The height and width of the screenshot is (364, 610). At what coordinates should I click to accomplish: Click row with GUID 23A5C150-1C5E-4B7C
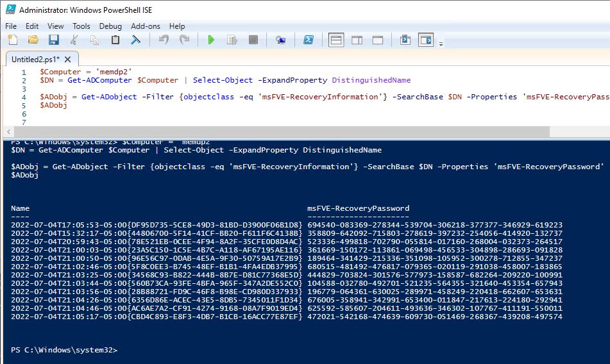pyautogui.click(x=287, y=250)
